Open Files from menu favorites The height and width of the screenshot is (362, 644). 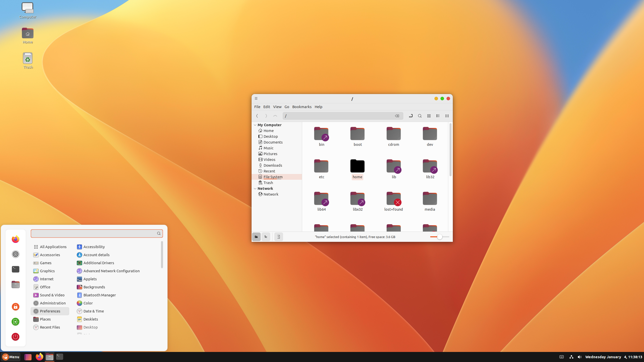pyautogui.click(x=16, y=284)
